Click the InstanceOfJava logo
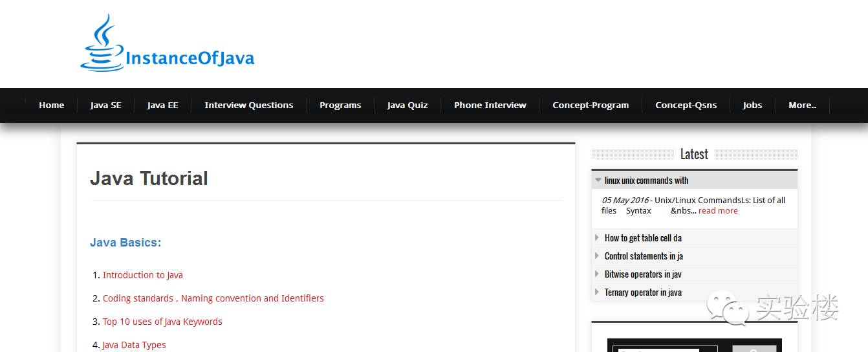This screenshot has height=352, width=868. pyautogui.click(x=167, y=43)
